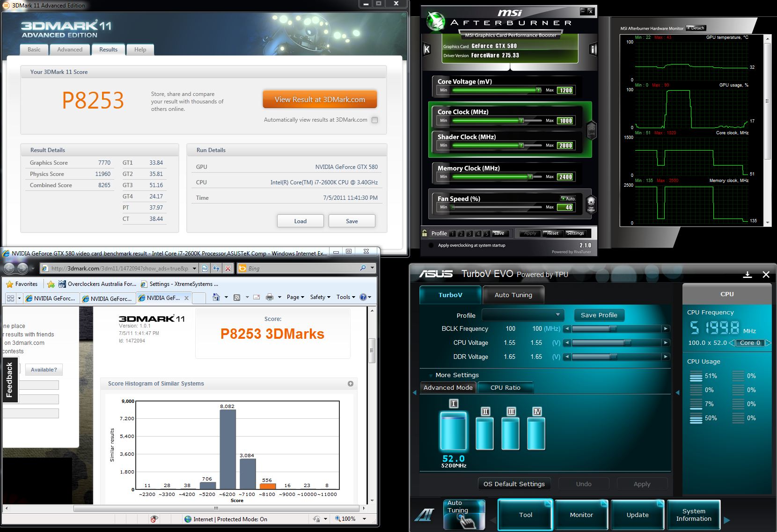Switch to next core with right arrow
The height and width of the screenshot is (532, 777).
(x=768, y=343)
